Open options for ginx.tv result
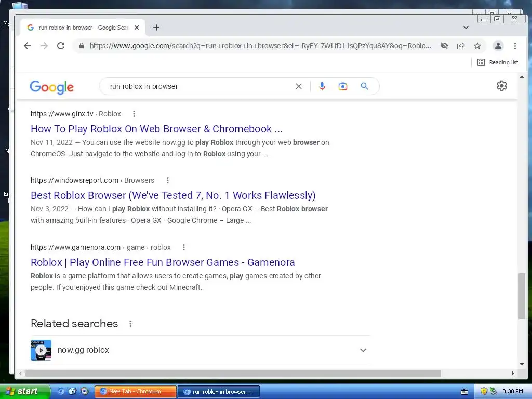 (134, 114)
